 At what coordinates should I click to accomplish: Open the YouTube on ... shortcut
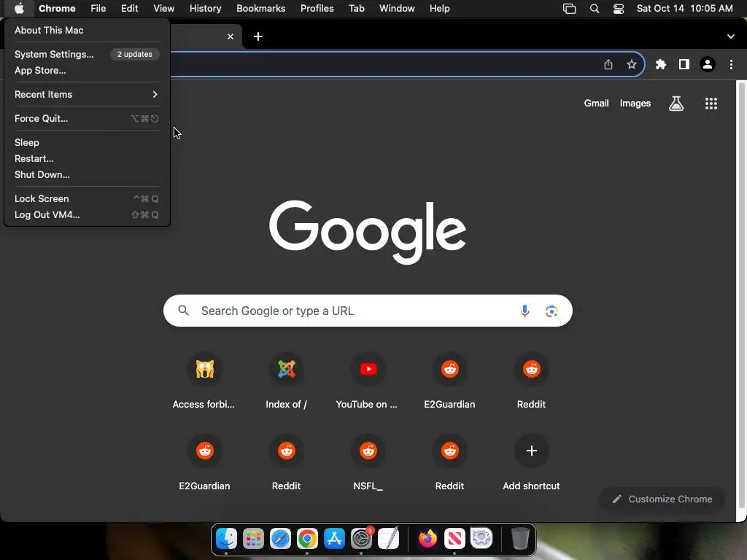[x=368, y=381]
